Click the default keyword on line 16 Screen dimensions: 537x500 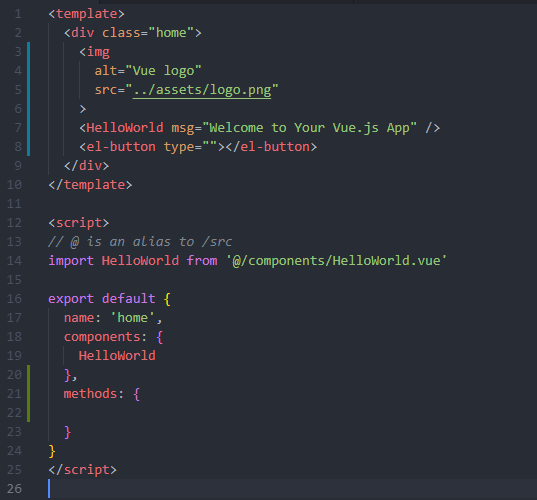coord(128,299)
